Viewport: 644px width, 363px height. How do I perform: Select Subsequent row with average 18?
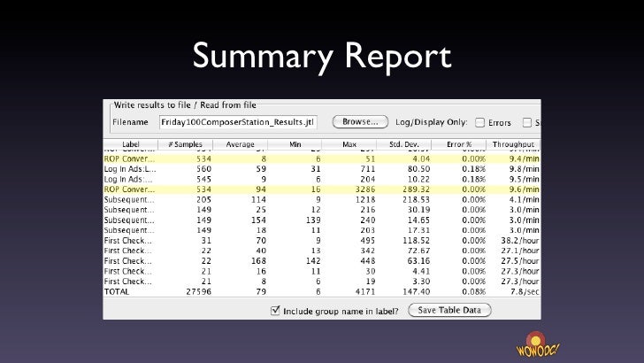click(x=322, y=230)
